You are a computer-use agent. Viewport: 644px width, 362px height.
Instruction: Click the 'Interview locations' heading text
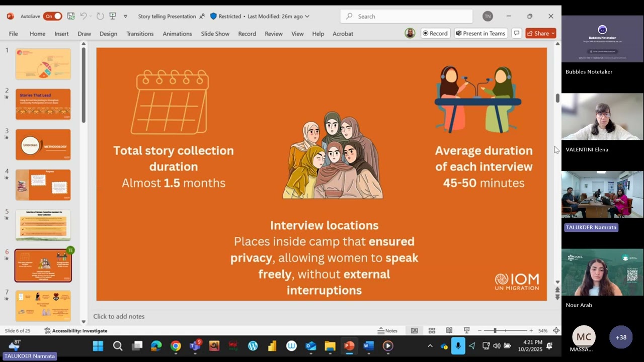pos(324,225)
